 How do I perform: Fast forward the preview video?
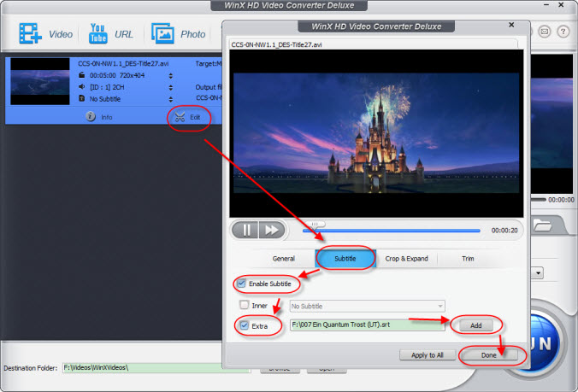click(x=272, y=230)
